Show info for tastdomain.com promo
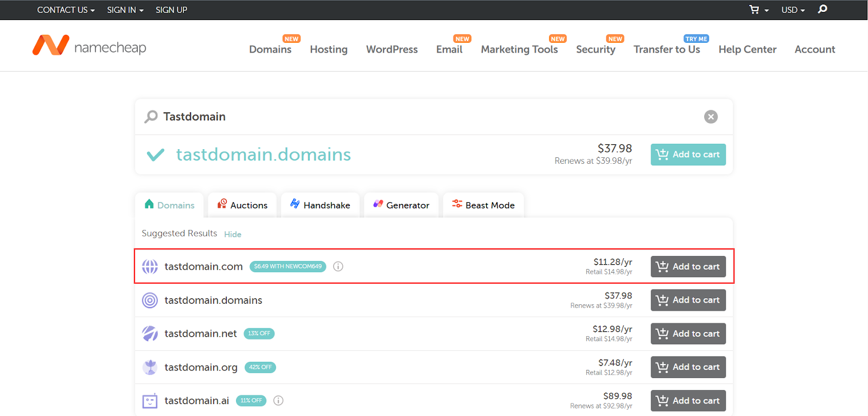 point(338,266)
